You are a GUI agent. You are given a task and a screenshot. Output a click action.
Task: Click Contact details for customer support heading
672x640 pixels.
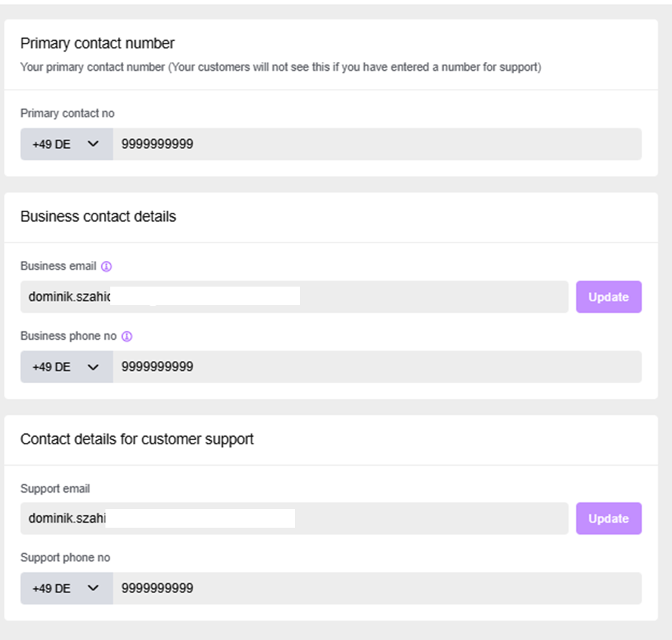point(137,440)
